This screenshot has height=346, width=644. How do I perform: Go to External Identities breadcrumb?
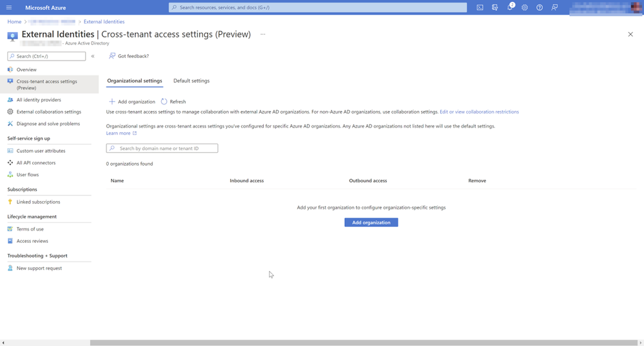point(104,21)
